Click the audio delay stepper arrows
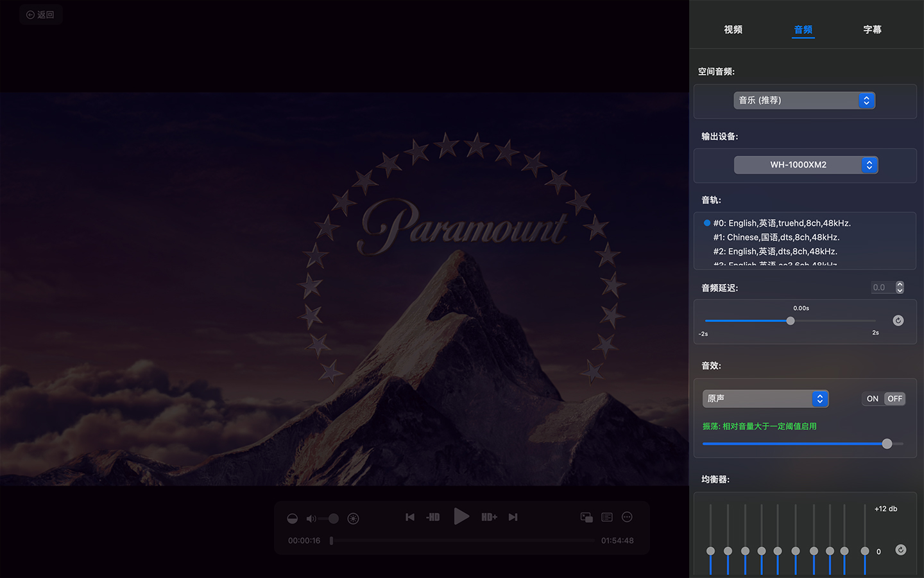924x578 pixels. pyautogui.click(x=900, y=288)
